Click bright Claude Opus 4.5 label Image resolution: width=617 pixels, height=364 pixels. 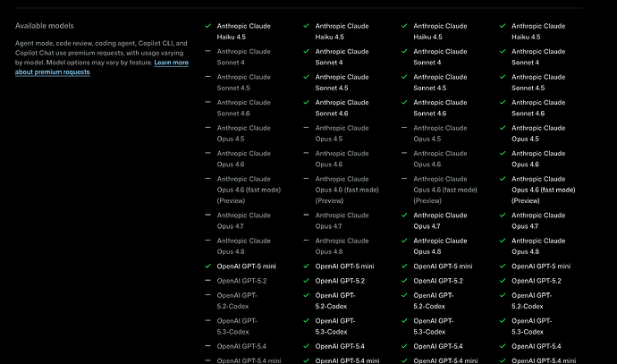[538, 133]
